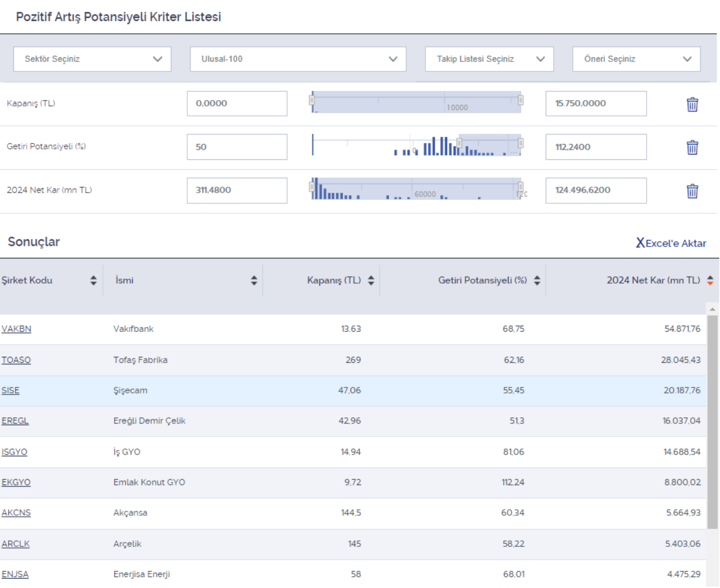Open the VAKBN company link

[16, 329]
